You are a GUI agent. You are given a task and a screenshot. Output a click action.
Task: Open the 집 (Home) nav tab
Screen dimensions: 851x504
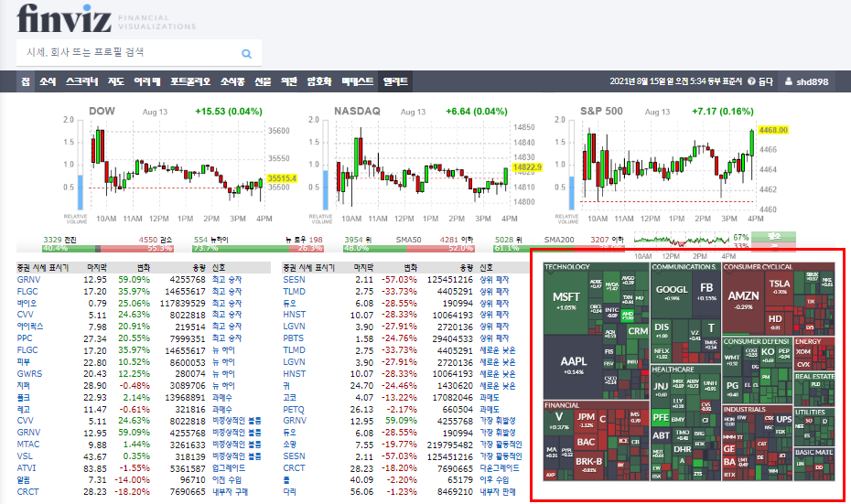pyautogui.click(x=26, y=81)
